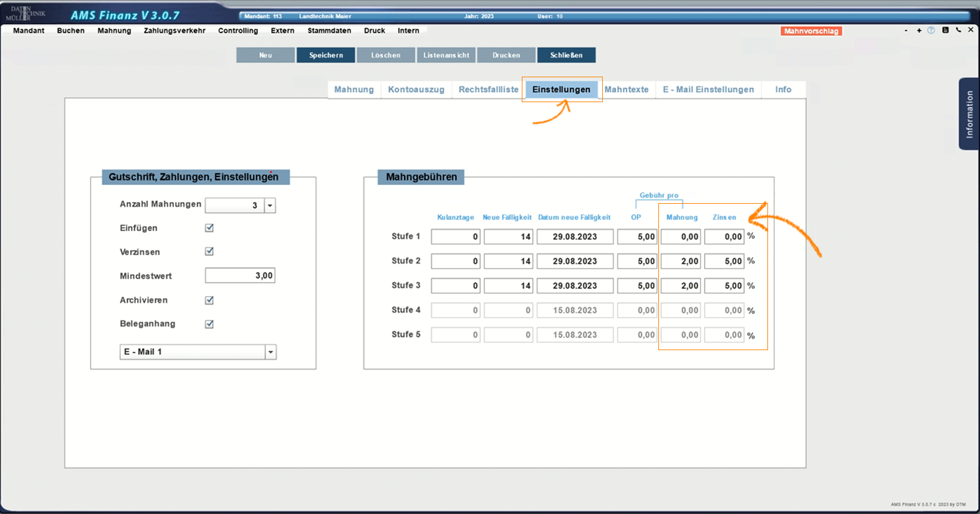Expand the Anzahl Mahnungen dropdown
980x514 pixels.
pyautogui.click(x=270, y=206)
